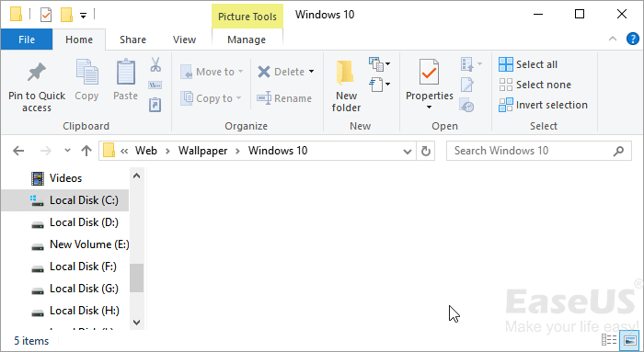Select Local Disk (C:) in navigation pane
The width and height of the screenshot is (644, 352).
[65, 200]
